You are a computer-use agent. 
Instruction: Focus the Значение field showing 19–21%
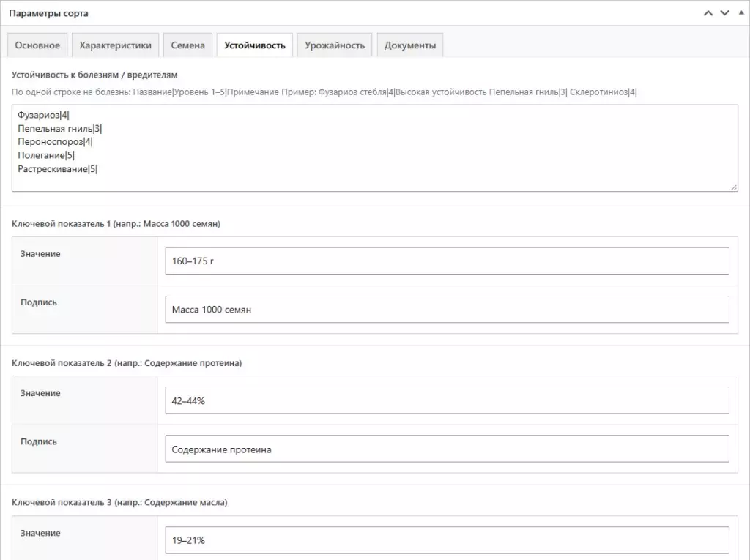[x=447, y=540]
